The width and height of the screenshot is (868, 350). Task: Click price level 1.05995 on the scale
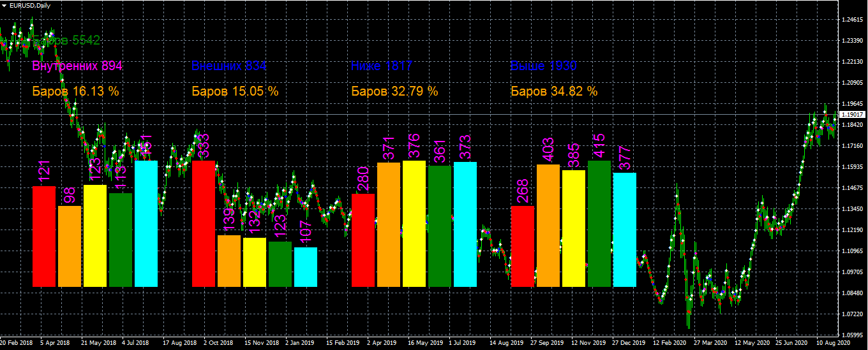coord(853,335)
